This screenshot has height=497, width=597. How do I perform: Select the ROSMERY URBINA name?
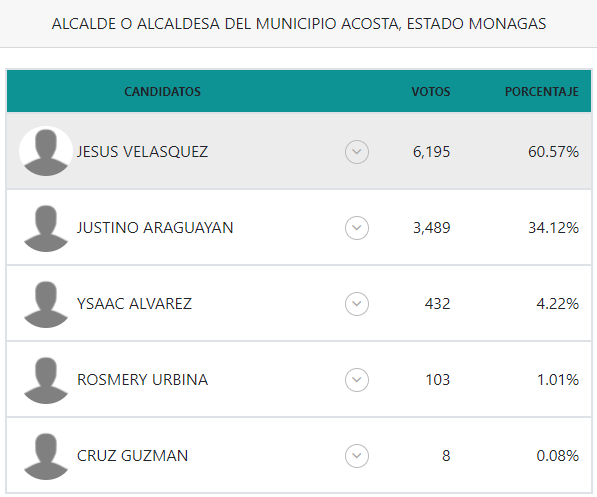coord(142,380)
